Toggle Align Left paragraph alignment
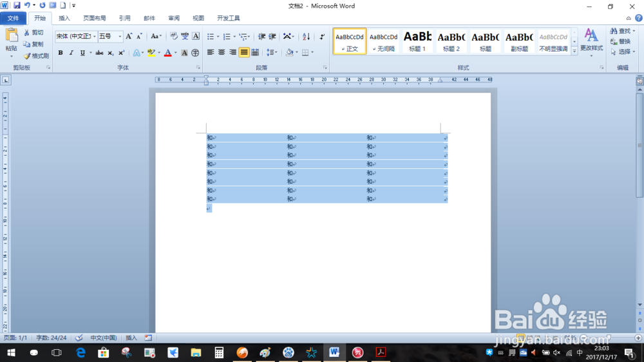Screen dimensions: 644x362 211,53
